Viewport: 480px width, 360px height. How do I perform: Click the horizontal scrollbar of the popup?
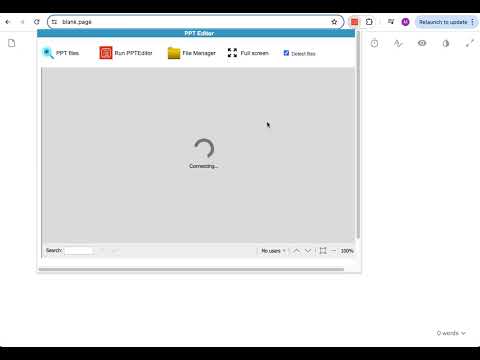(x=191, y=269)
